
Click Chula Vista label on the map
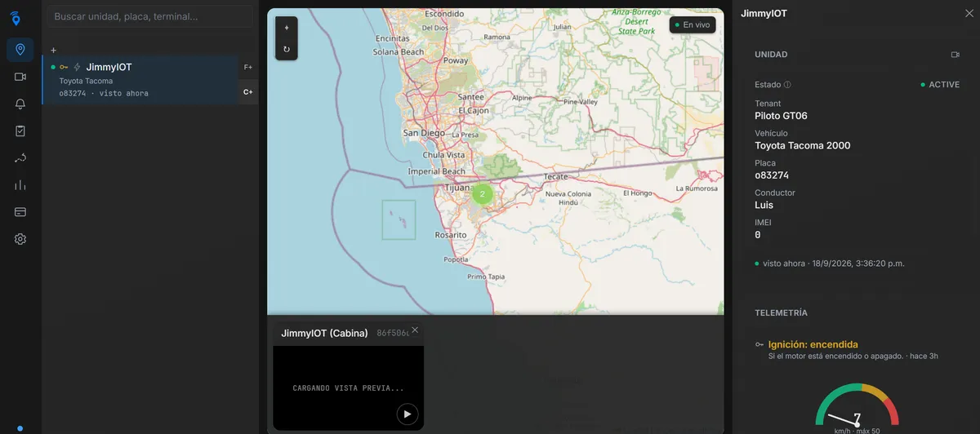[443, 155]
